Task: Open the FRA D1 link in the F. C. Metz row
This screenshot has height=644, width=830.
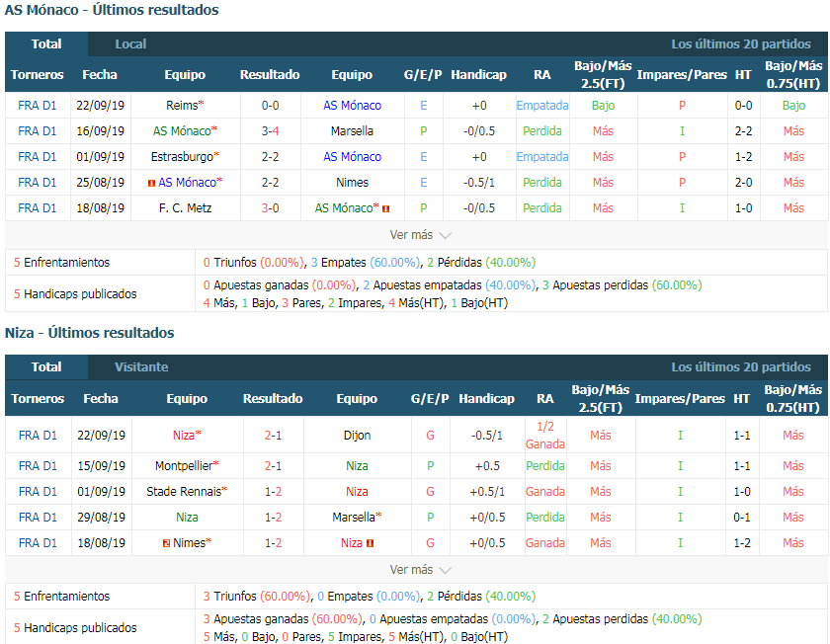Action: (x=38, y=208)
